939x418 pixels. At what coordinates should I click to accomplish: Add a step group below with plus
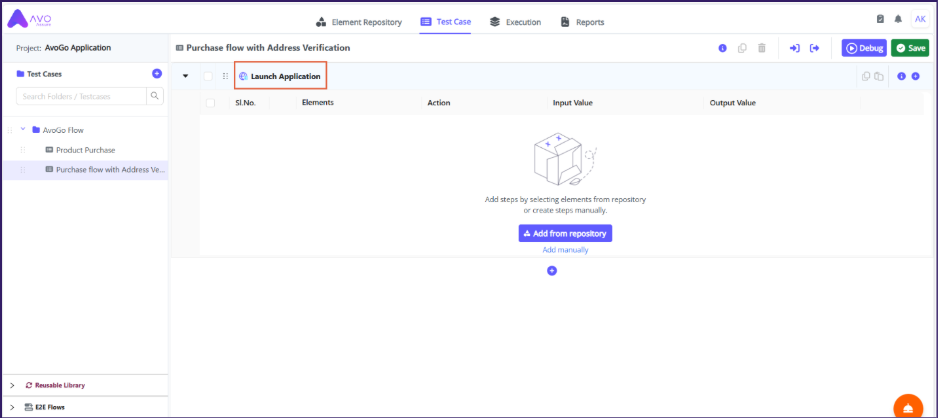[x=551, y=271]
